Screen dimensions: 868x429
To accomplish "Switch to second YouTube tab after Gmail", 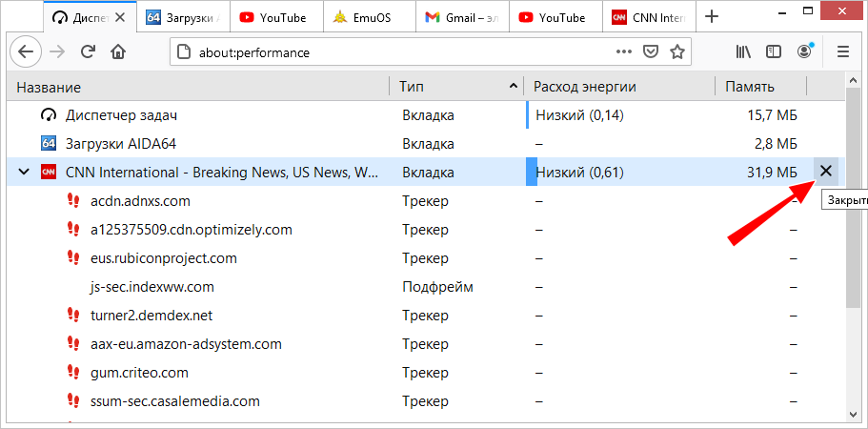I will click(555, 18).
